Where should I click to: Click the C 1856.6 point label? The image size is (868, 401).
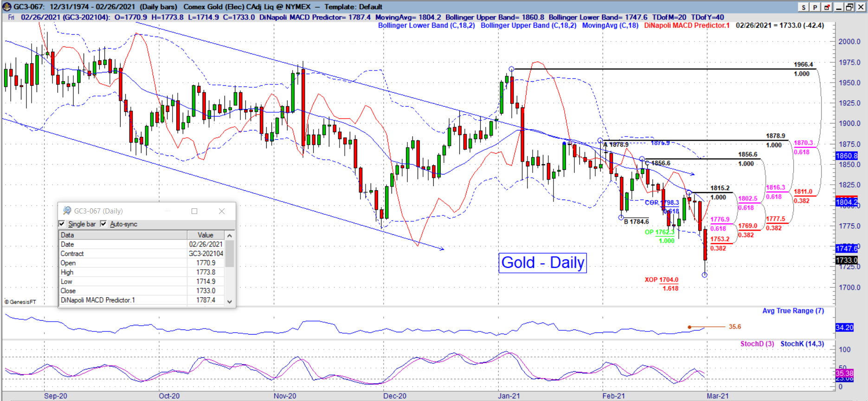pos(658,163)
